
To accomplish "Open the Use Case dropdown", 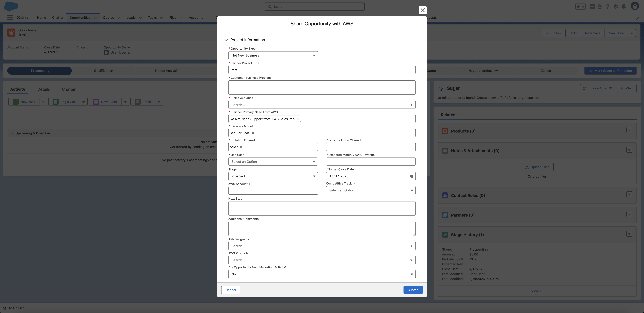I will tap(273, 162).
